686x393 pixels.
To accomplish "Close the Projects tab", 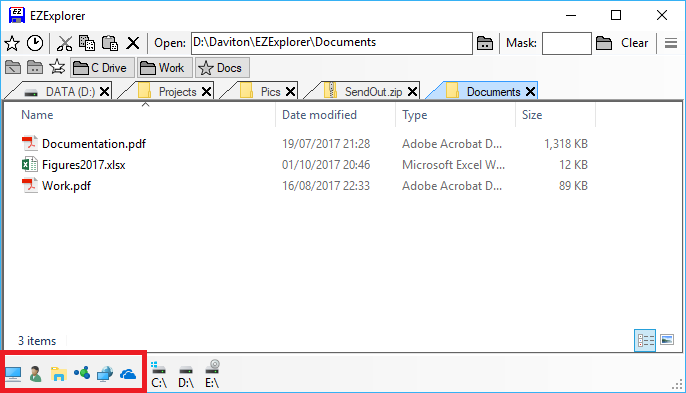I will pos(206,91).
